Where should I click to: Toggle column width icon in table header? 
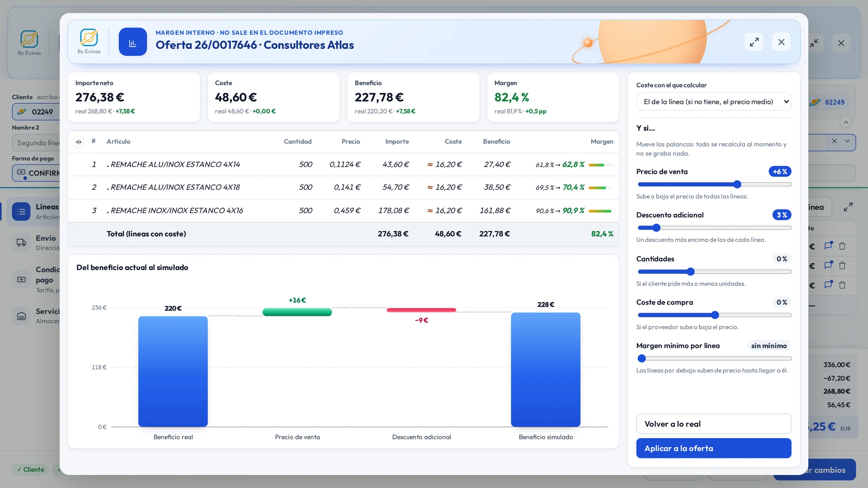[x=78, y=142]
